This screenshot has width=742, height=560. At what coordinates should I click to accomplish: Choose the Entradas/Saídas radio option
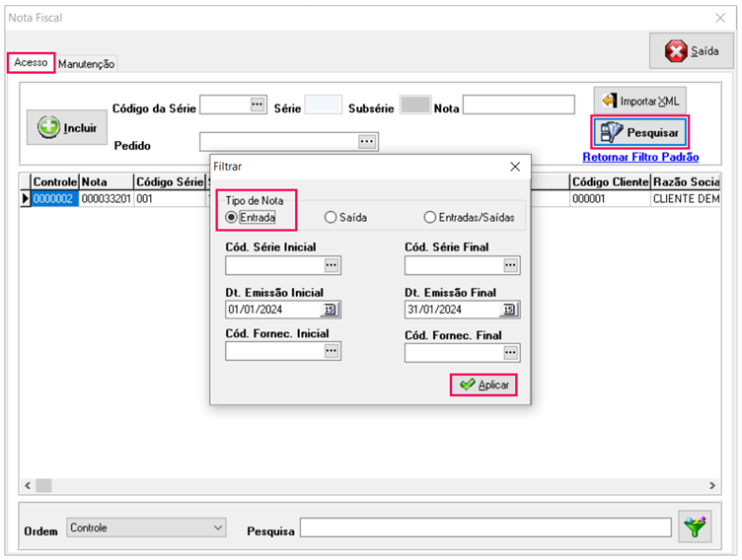click(x=429, y=218)
